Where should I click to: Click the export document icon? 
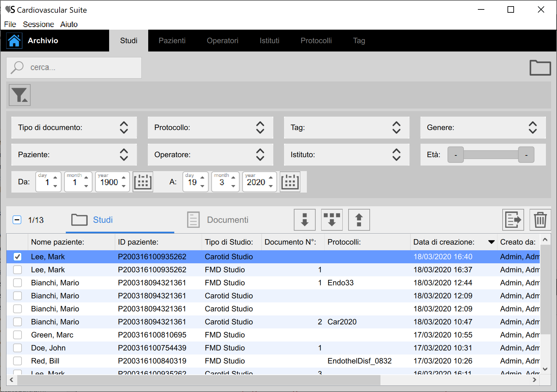coord(513,220)
